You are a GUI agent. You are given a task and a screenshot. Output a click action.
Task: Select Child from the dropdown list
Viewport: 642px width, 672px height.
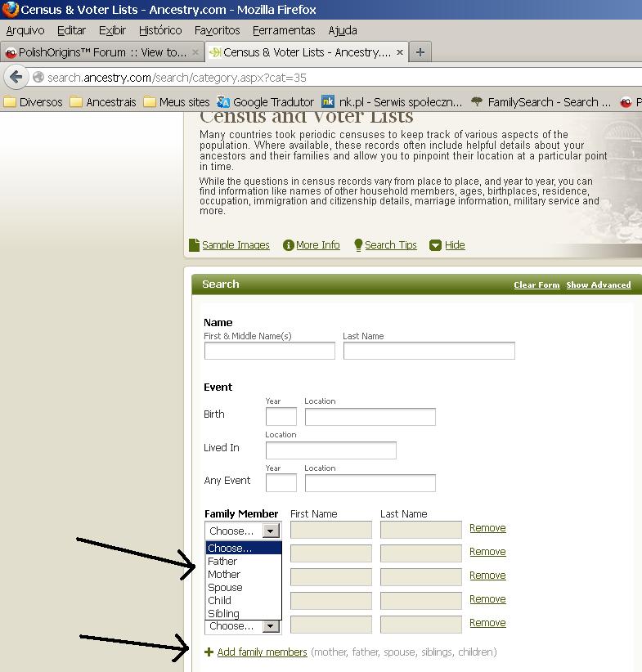pyautogui.click(x=244, y=600)
